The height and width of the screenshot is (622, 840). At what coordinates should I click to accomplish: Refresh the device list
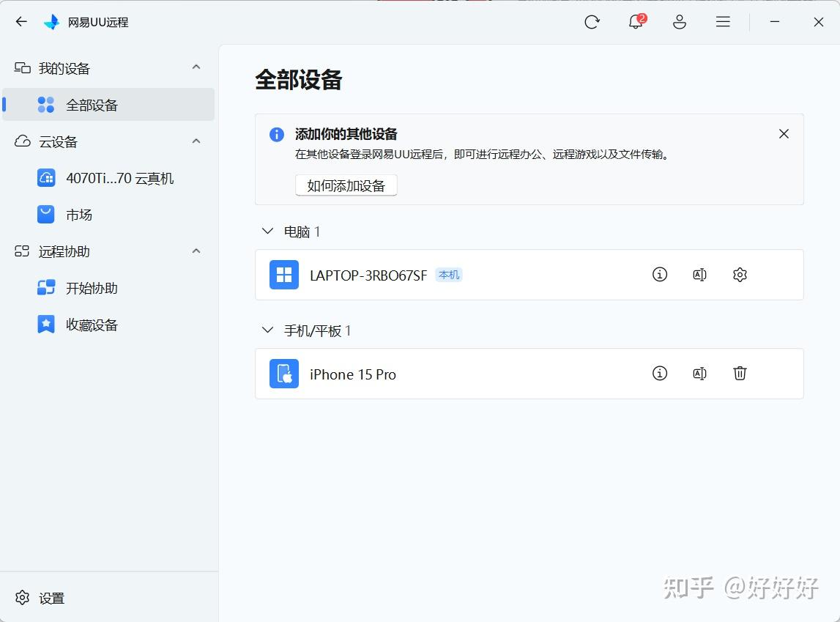pos(592,22)
